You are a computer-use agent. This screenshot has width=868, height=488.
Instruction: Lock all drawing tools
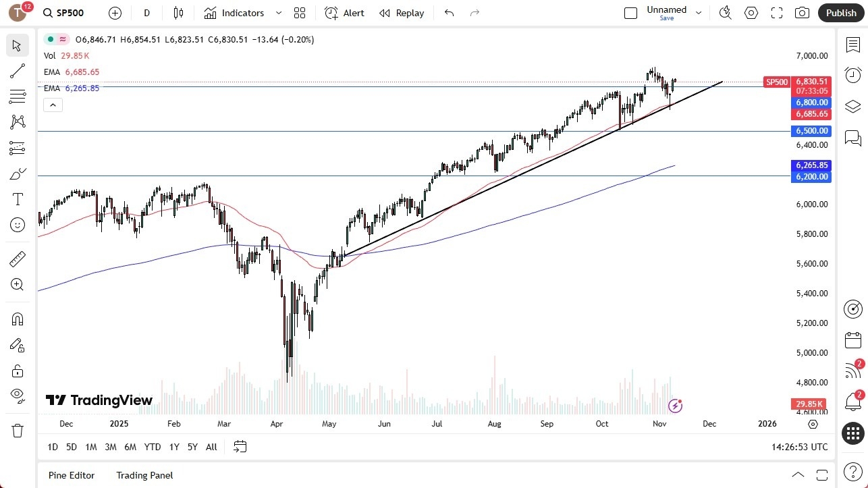[x=17, y=370]
